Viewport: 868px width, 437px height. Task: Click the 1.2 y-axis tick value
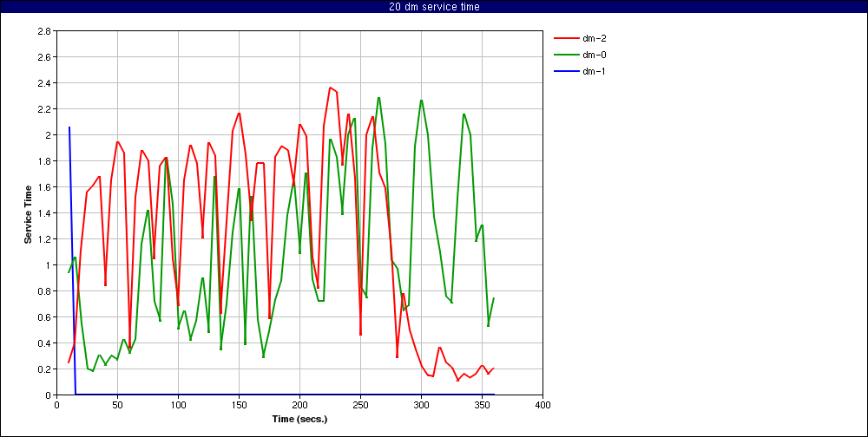tap(44, 239)
